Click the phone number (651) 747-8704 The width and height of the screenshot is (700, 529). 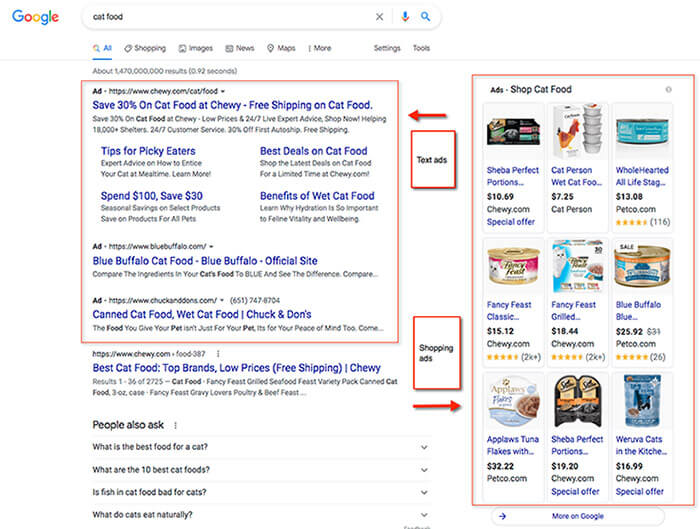pyautogui.click(x=254, y=300)
